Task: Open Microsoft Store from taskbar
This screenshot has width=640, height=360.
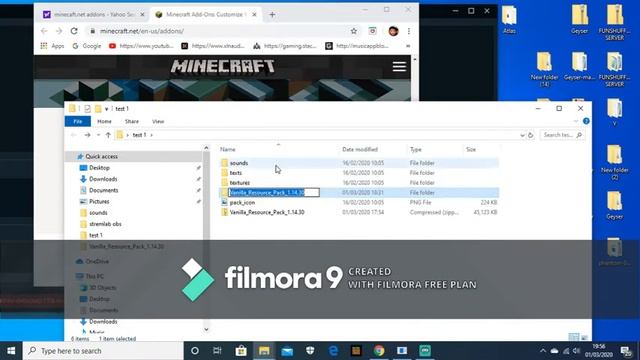Action: pos(241,351)
